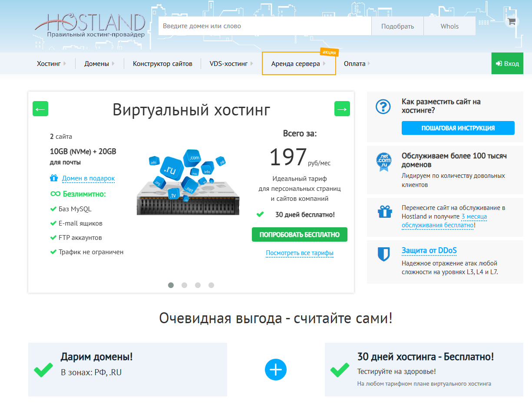Focus the domain search input field
Image resolution: width=532 pixels, height=416 pixels.
(x=264, y=26)
